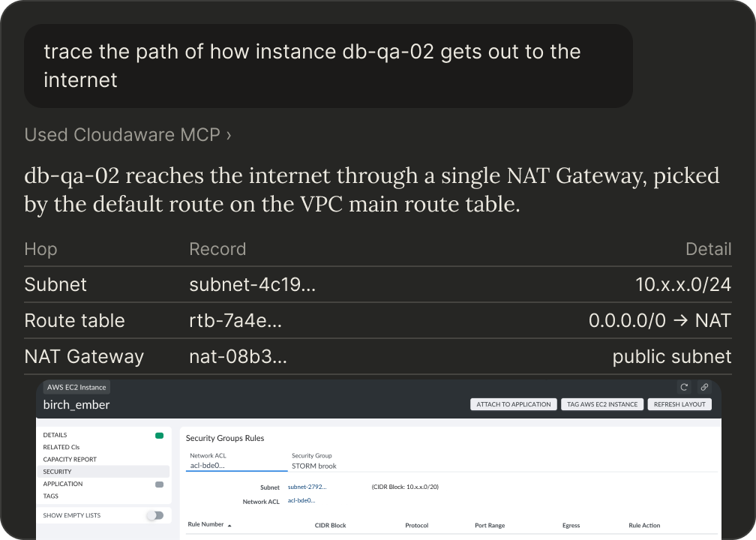756x540 pixels.
Task: Click the Refresh Layout button
Action: [x=679, y=404]
